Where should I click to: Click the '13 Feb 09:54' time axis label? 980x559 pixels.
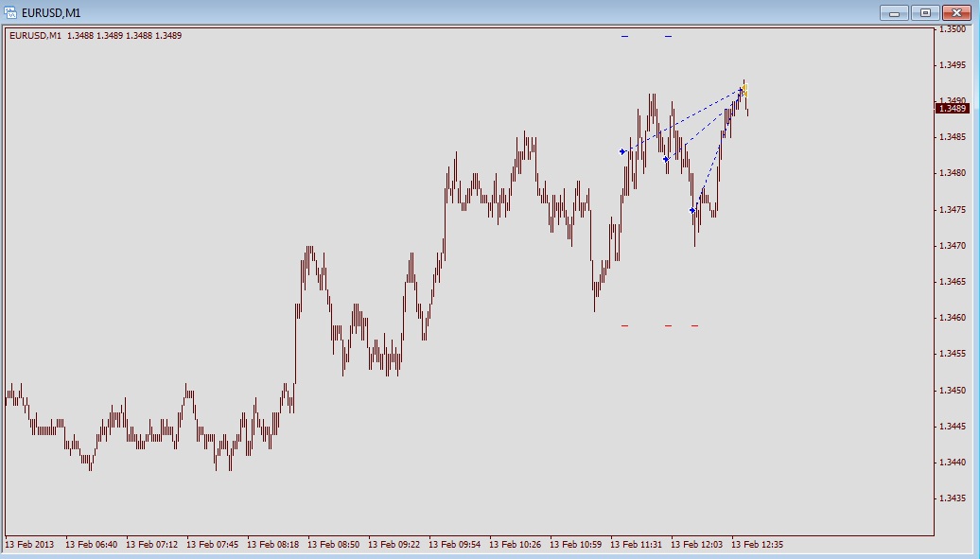coord(454,545)
